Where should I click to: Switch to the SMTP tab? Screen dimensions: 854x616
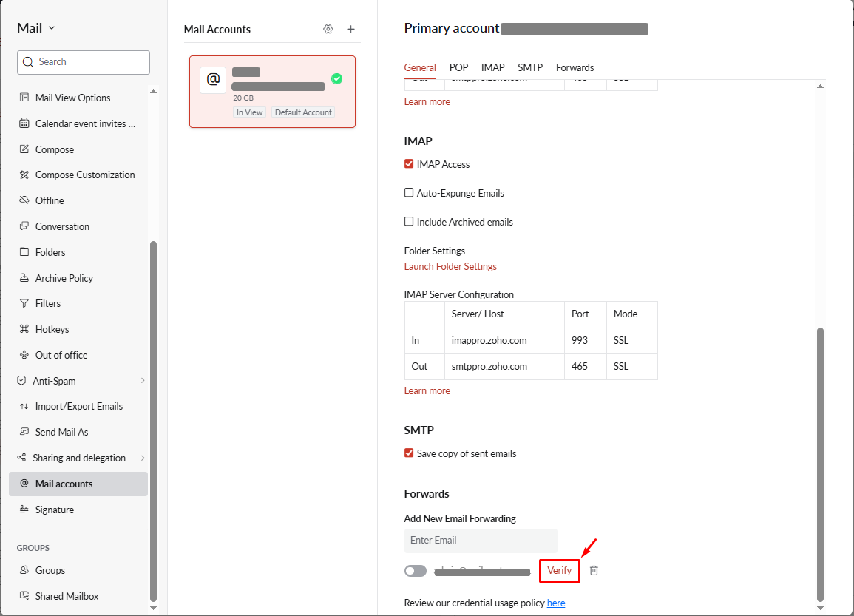point(530,67)
